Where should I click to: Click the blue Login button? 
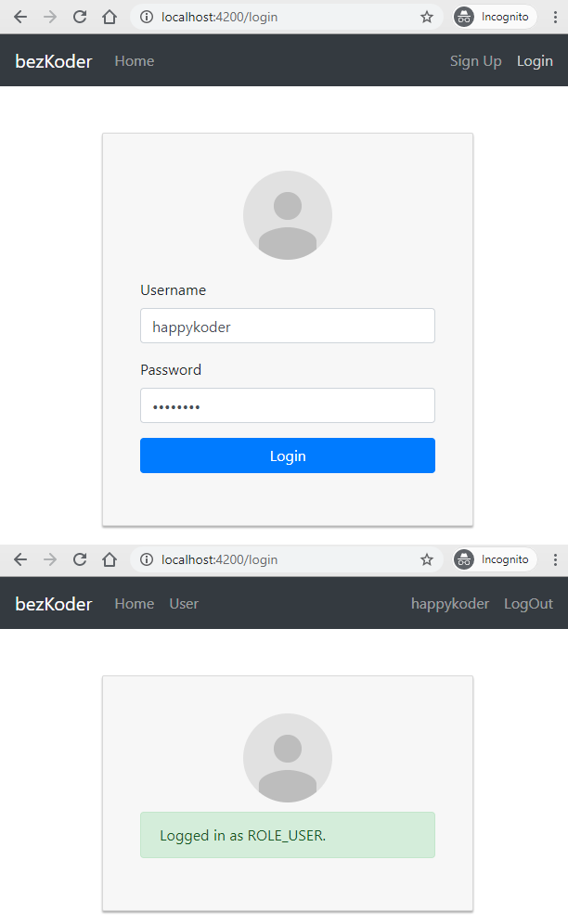tap(287, 456)
